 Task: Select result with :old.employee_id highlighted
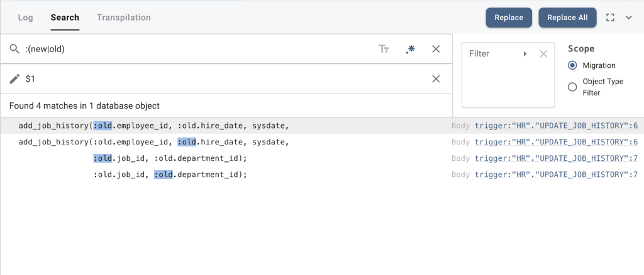pyautogui.click(x=322, y=126)
